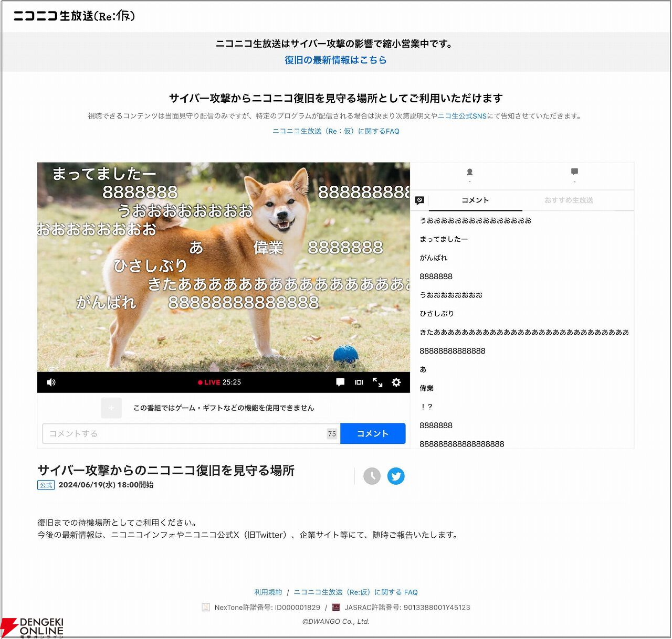The image size is (672, 639).
Task: Click the single あ comment in the list
Action: click(423, 369)
